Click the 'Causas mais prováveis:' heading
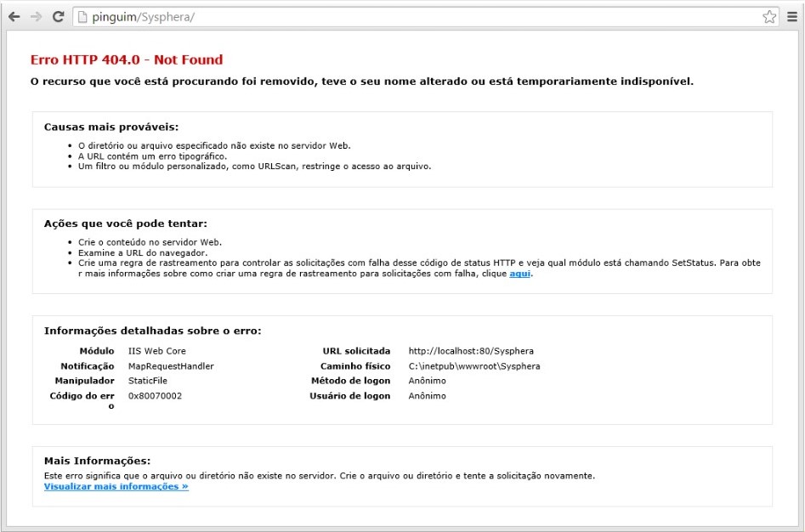 pyautogui.click(x=111, y=127)
